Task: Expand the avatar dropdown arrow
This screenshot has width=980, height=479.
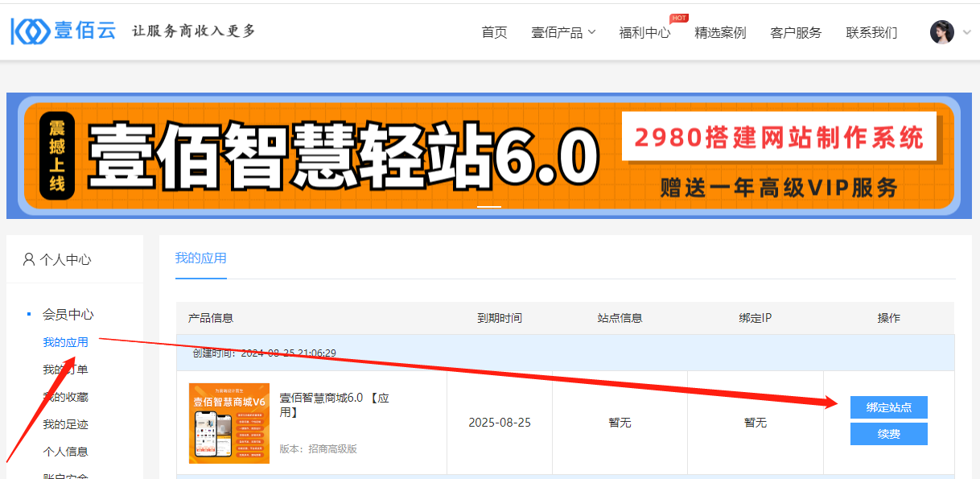Action: [x=966, y=32]
